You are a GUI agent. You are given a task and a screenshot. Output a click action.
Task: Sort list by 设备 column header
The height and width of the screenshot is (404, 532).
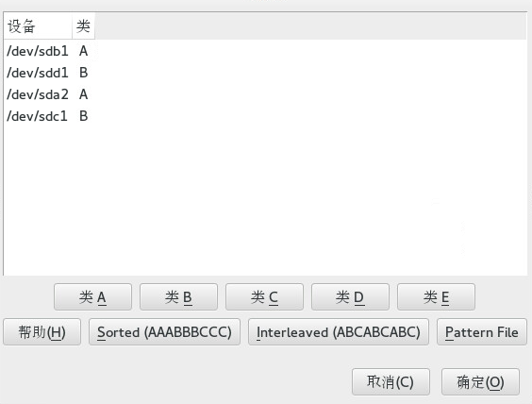click(x=38, y=26)
